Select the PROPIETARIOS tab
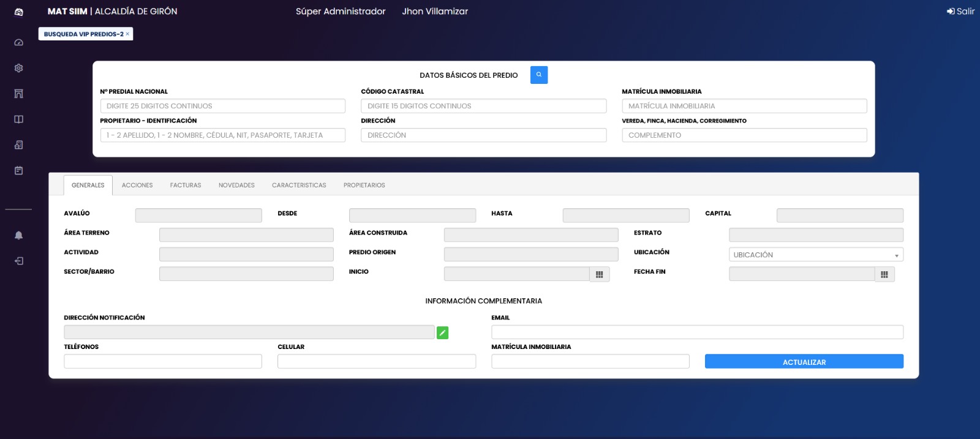980x439 pixels. pyautogui.click(x=364, y=185)
